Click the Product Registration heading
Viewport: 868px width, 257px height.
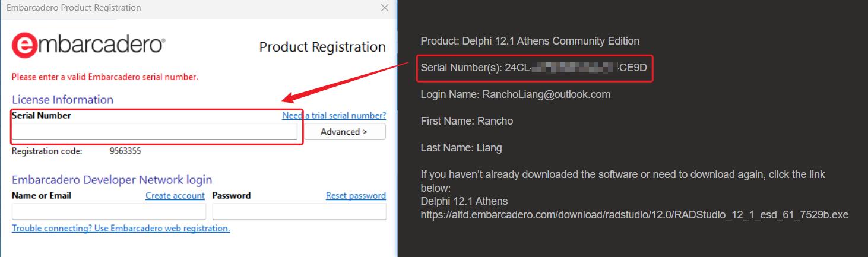point(322,47)
